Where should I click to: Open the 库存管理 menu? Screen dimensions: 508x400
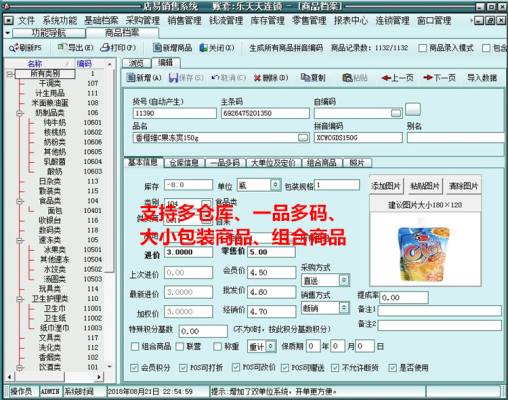pos(267,21)
